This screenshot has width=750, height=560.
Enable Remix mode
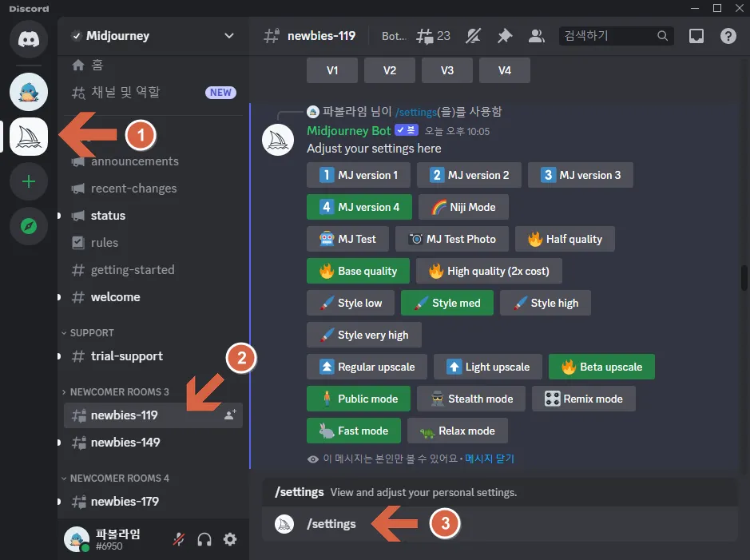(x=584, y=399)
